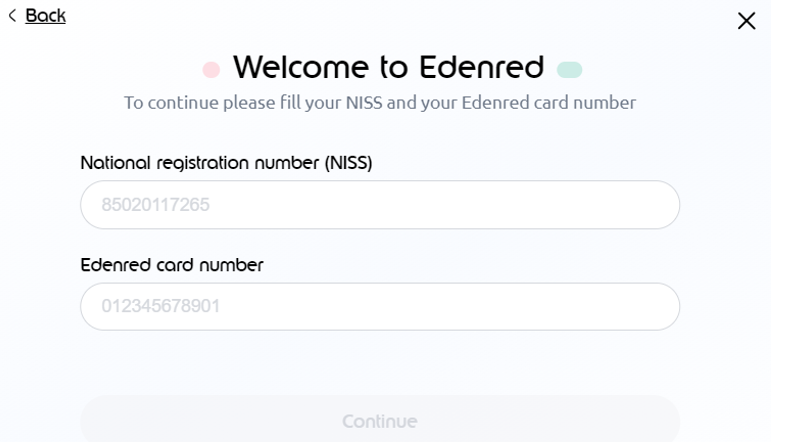Click the Welcome to Edenred heading
Viewport: 787px width, 442px height.
click(x=389, y=67)
